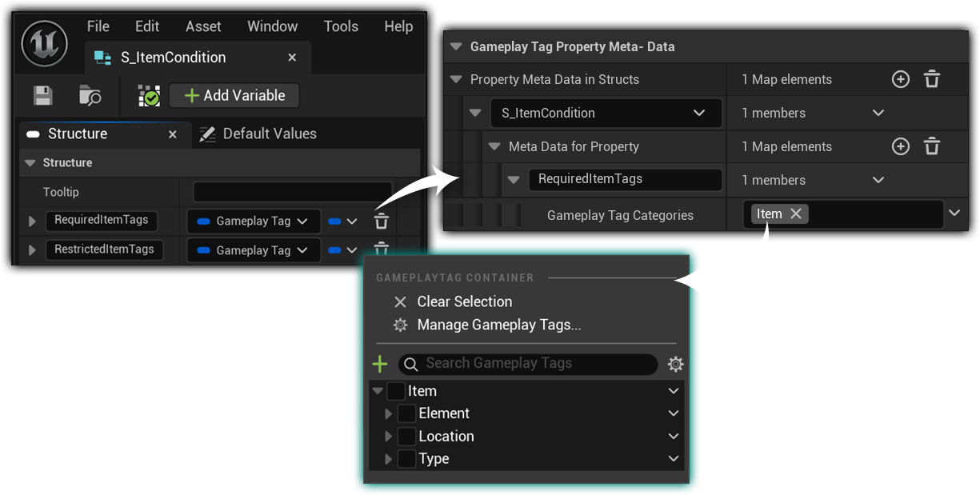The height and width of the screenshot is (495, 980).
Task: Check the Item tag checkbox
Action: (x=396, y=391)
